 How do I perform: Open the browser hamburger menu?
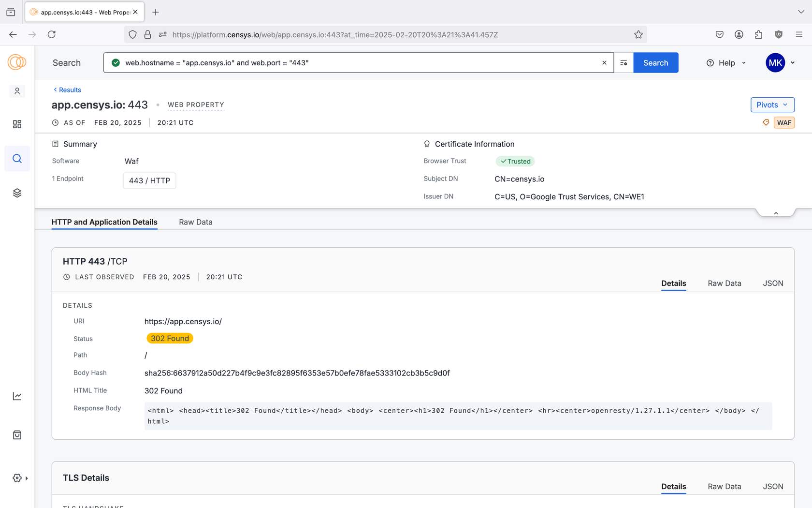pos(799,34)
